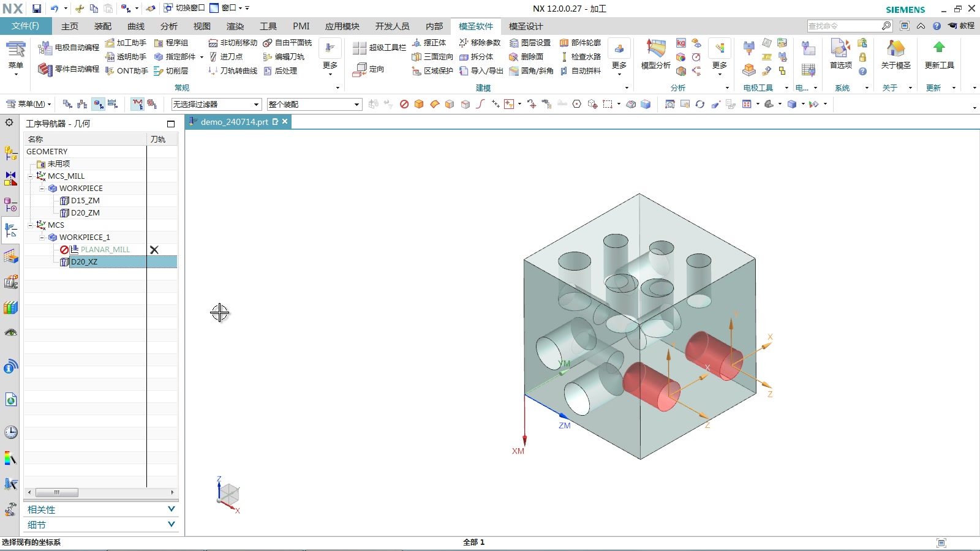This screenshot has width=980, height=551.
Task: Launch 零件自动编程 part auto programming
Action: click(x=69, y=69)
